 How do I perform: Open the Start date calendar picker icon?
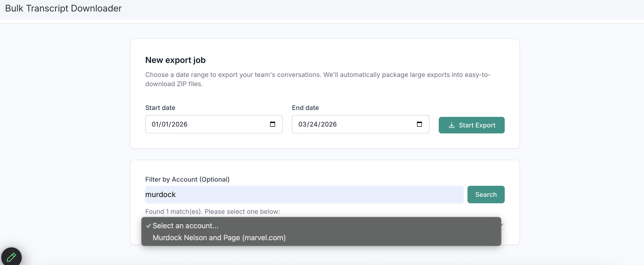272,124
